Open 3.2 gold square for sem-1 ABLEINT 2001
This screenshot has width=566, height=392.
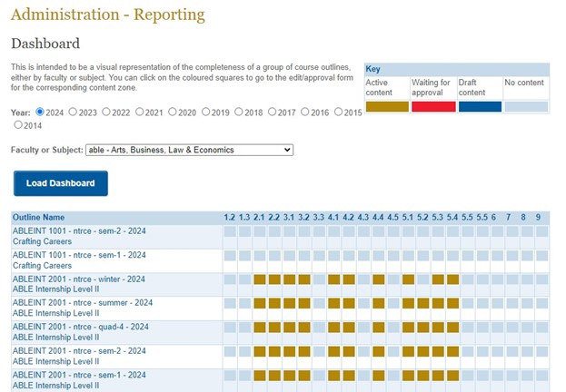coord(304,375)
